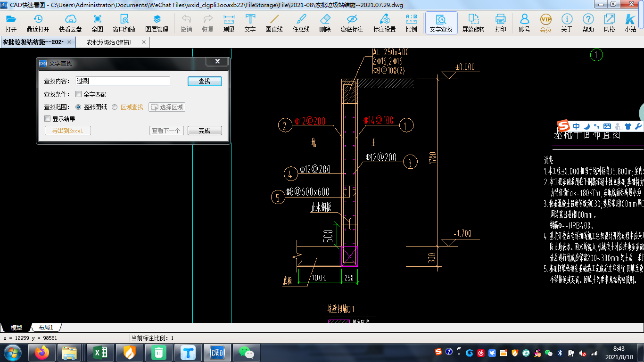Open 帮助 help
Viewport: 644px width, 362px height.
point(588,23)
